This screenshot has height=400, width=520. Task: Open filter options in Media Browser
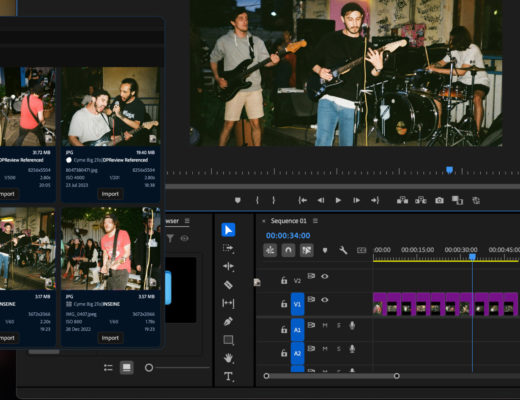(x=170, y=238)
